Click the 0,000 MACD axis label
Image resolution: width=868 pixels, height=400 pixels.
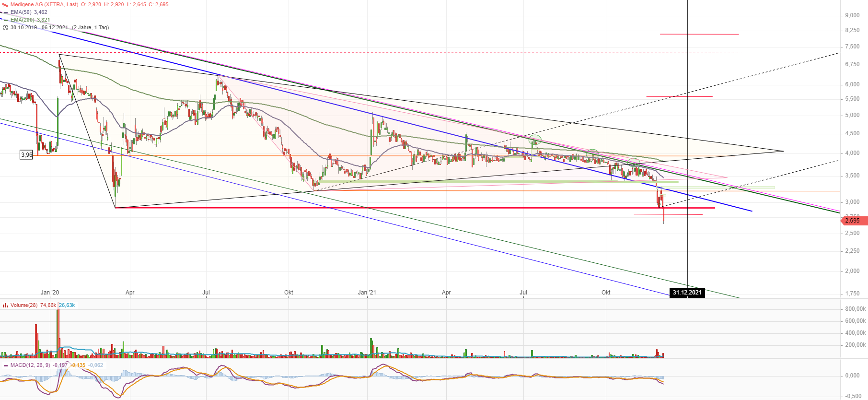click(x=852, y=376)
